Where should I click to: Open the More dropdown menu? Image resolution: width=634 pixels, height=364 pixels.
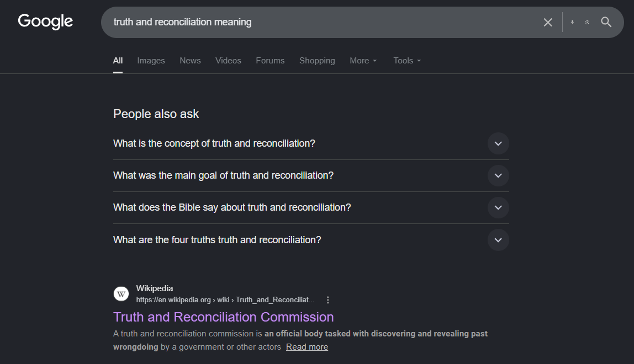coord(363,61)
